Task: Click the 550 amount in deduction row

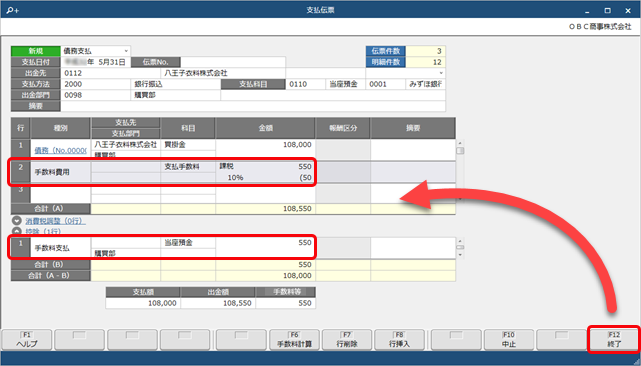Action: pyautogui.click(x=305, y=243)
